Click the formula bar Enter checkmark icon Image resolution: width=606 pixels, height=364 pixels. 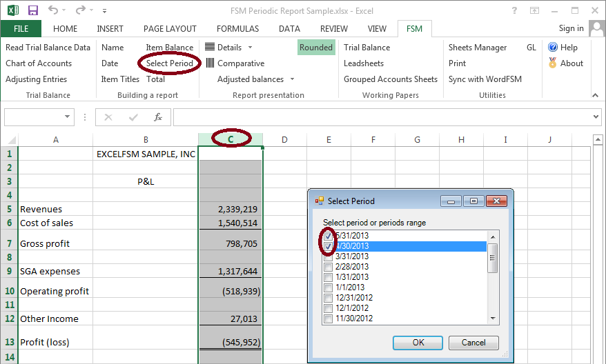[133, 117]
